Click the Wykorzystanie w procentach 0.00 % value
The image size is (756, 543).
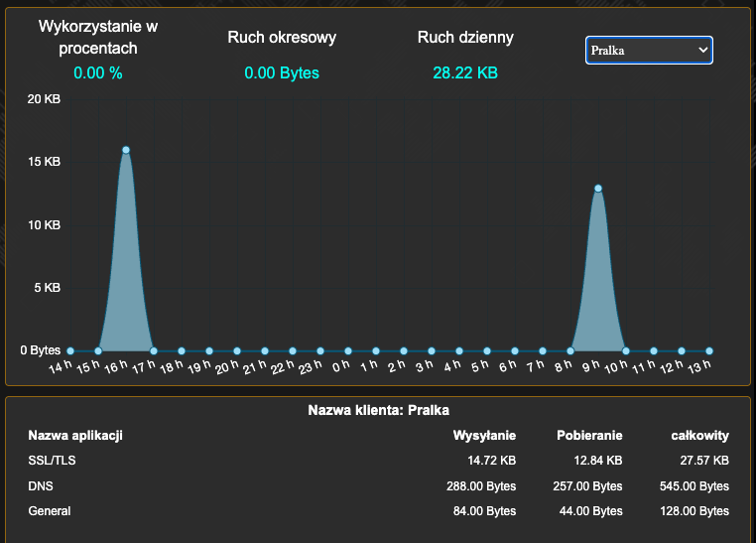[98, 72]
